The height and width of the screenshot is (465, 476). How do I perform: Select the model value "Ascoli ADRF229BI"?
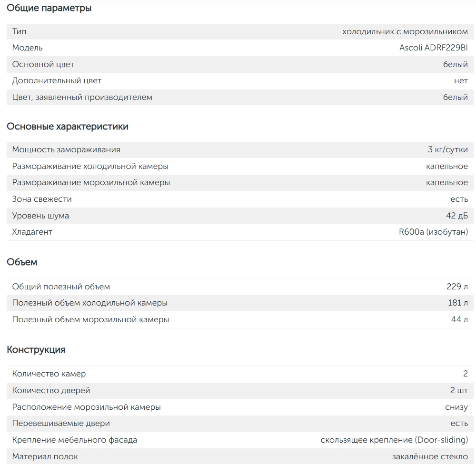[433, 48]
